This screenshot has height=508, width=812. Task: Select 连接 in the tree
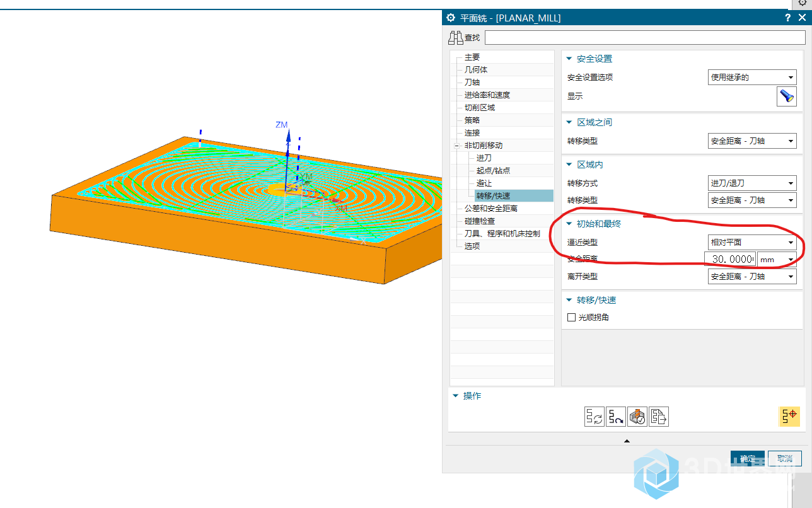tap(472, 133)
